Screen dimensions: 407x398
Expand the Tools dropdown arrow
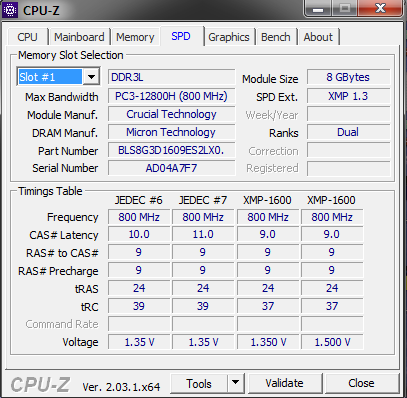pyautogui.click(x=236, y=383)
